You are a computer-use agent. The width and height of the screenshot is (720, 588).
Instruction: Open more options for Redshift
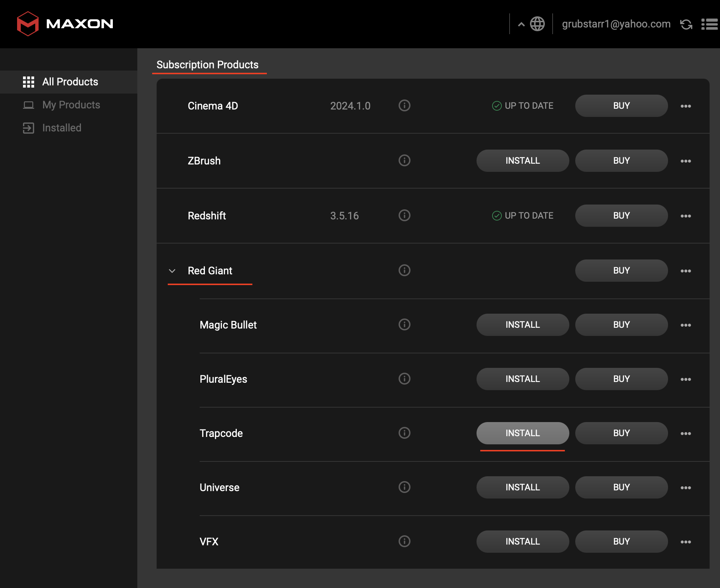click(685, 216)
